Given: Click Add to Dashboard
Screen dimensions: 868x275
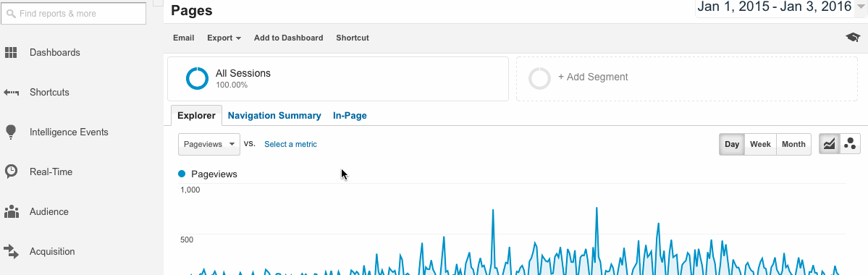Looking at the screenshot, I should 288,38.
